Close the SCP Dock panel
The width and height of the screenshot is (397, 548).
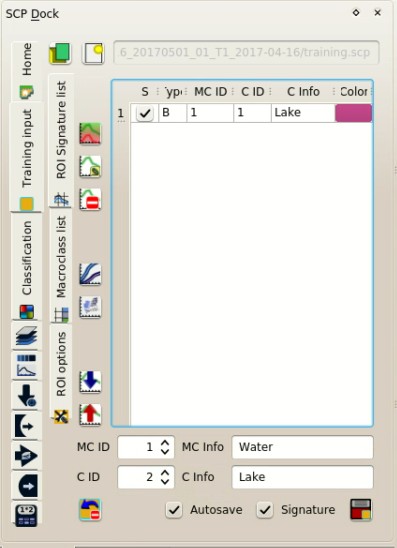[377, 13]
